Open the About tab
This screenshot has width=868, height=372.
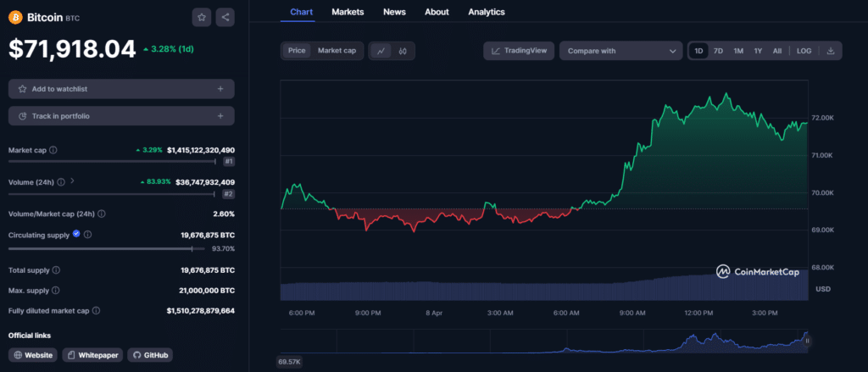click(437, 12)
